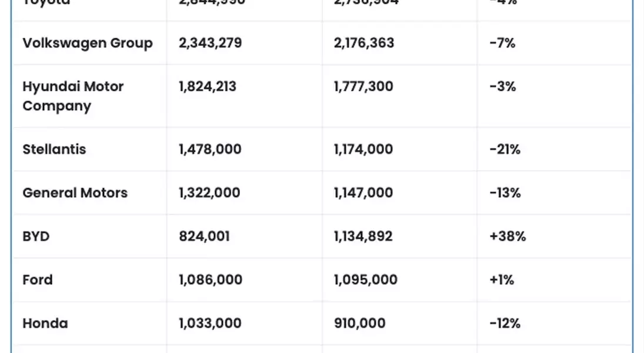Click the 1,478,000 Stellantis figure
The height and width of the screenshot is (353, 644).
pyautogui.click(x=210, y=149)
